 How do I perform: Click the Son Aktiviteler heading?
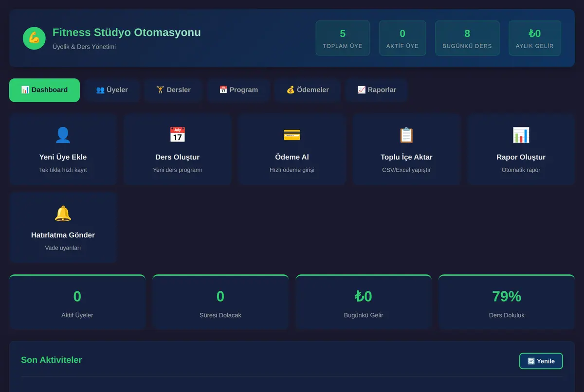click(51, 360)
